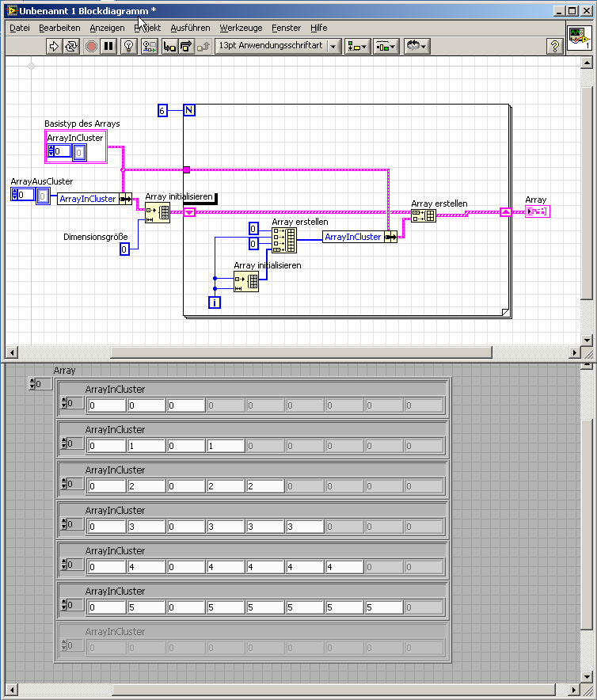Start Run Continuously from the toolbar
This screenshot has height=700, width=597.
click(x=71, y=46)
